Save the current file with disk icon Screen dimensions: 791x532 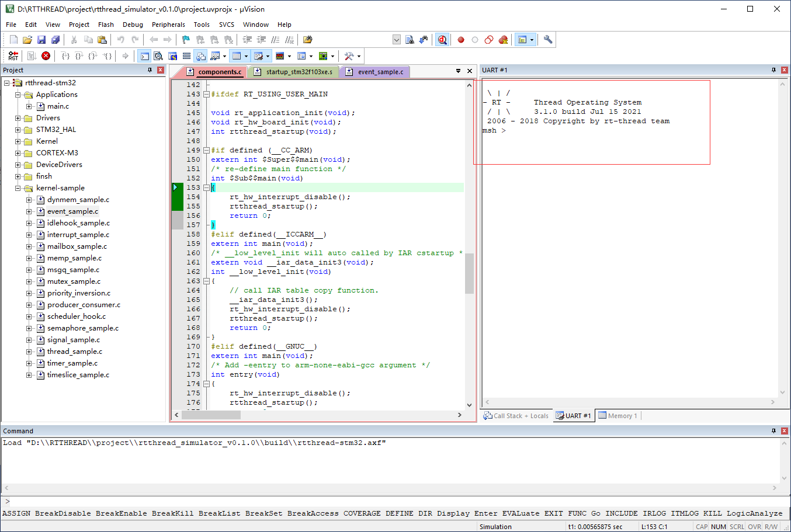[41, 40]
